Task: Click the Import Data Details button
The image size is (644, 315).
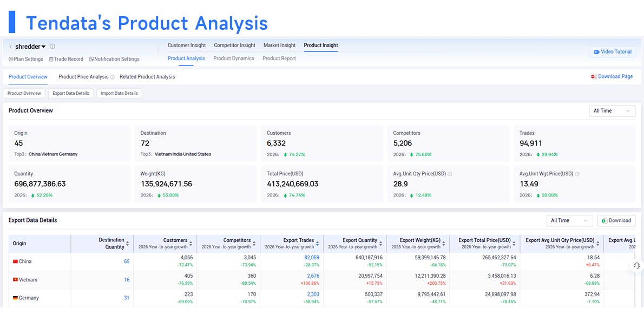Action: [120, 93]
